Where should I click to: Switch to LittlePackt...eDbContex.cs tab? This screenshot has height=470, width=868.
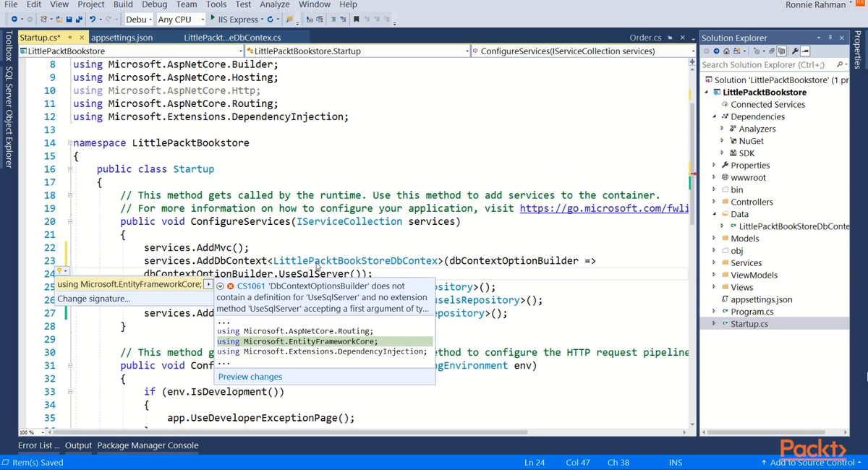[232, 38]
